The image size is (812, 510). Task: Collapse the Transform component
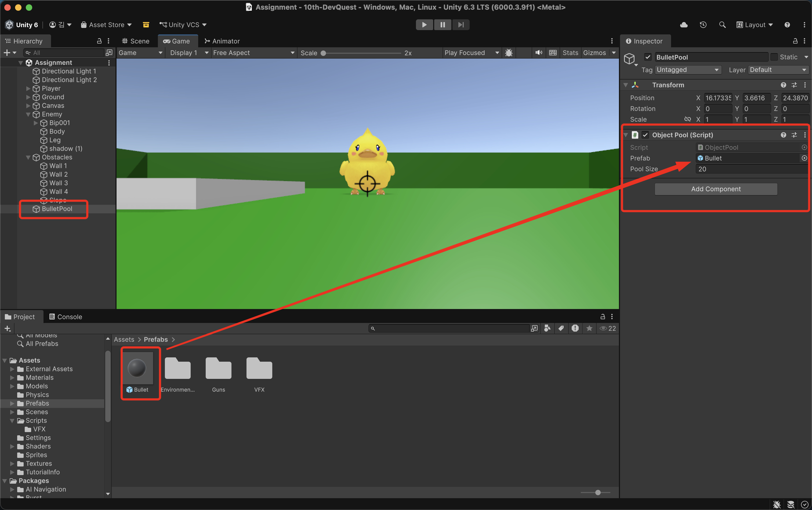[626, 85]
